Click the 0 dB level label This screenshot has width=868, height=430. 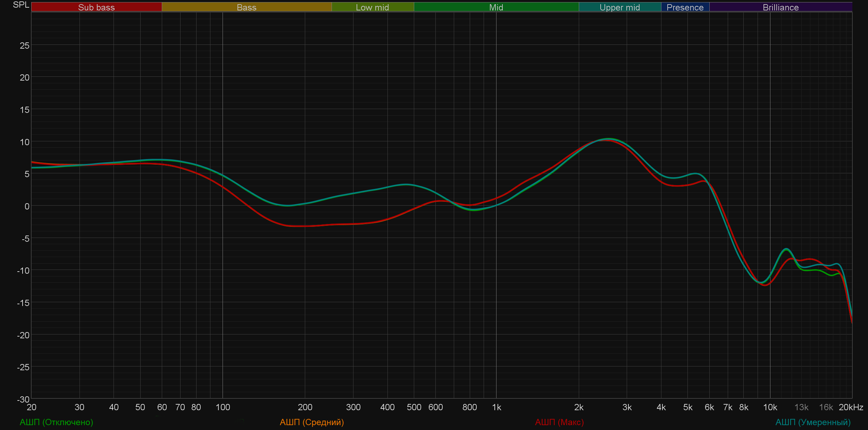click(x=27, y=206)
